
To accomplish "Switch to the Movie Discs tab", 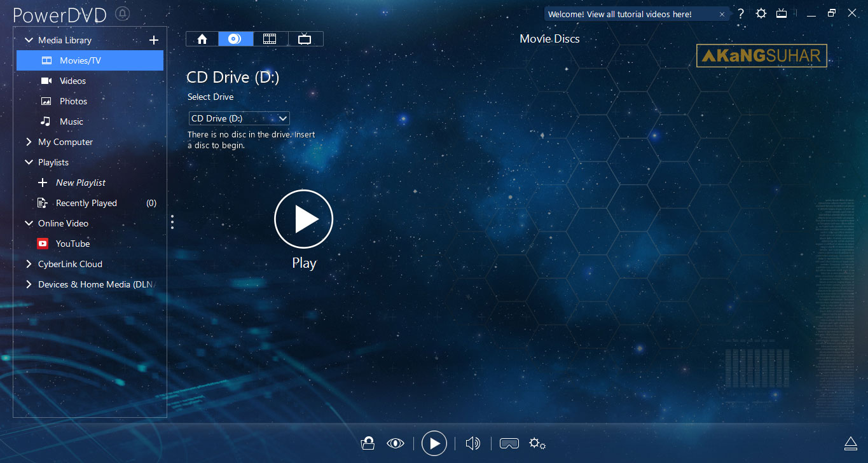I will click(235, 39).
